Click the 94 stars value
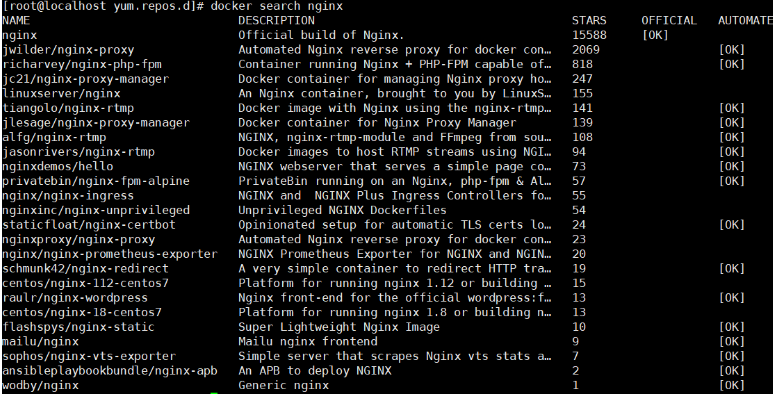 click(x=579, y=152)
